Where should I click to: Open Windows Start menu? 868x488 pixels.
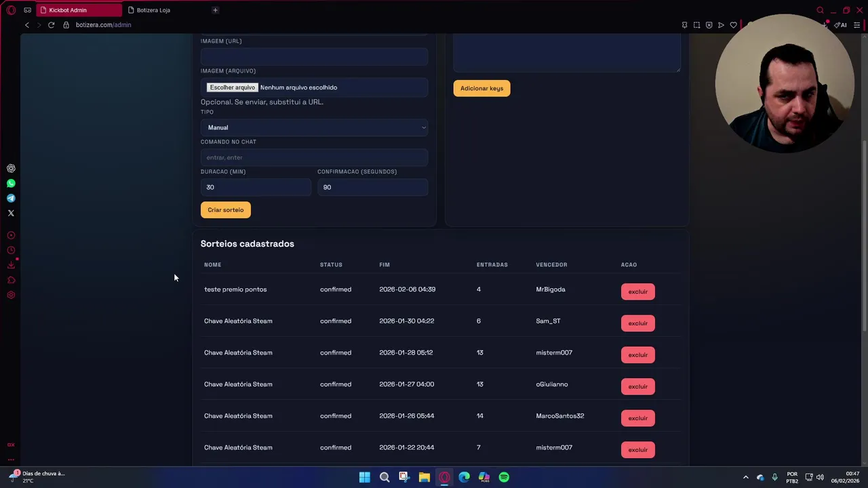[x=364, y=477]
